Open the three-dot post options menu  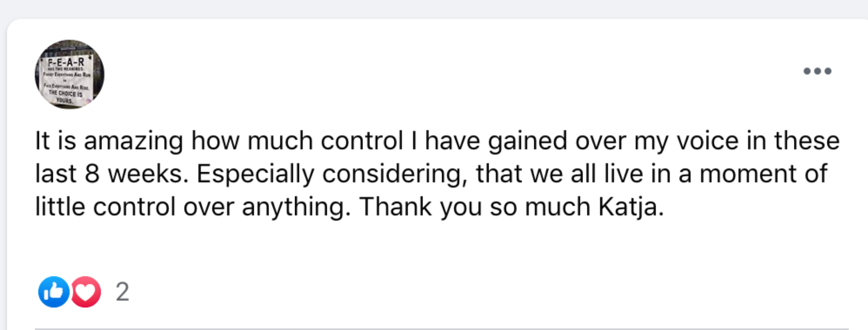(x=817, y=71)
